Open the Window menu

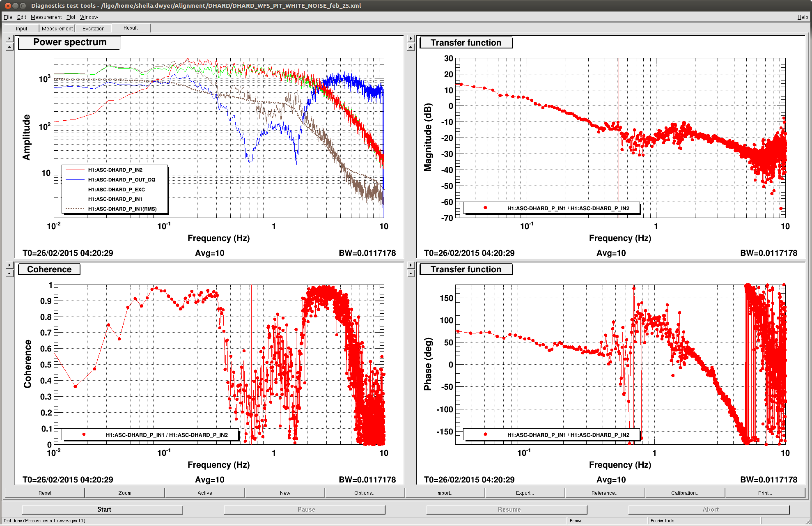[89, 17]
